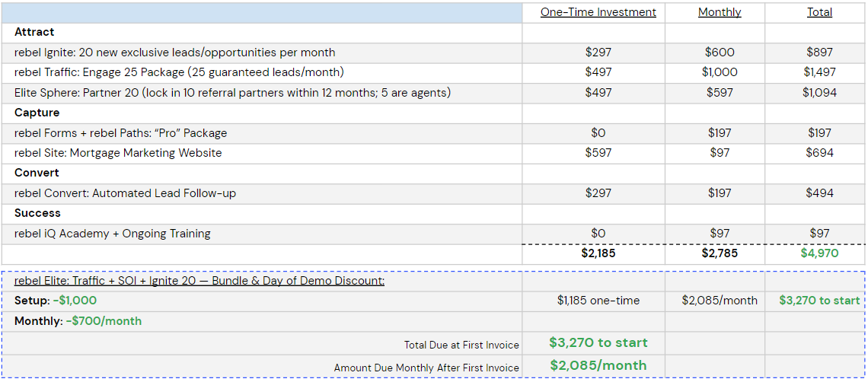This screenshot has height=382, width=868.
Task: Click the $97 total cell for rebel iQ Academy
Action: pos(819,234)
